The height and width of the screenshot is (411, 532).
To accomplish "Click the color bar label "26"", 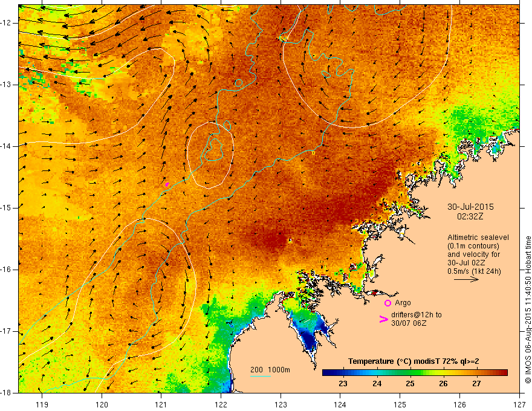I will pyautogui.click(x=443, y=384).
